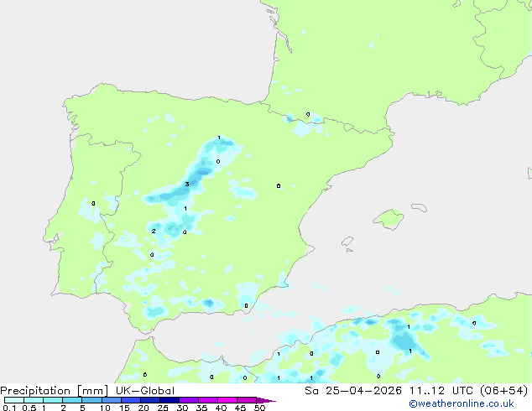532x411 pixels.
Task: Click the precipitation value 3 in central Spain
Action: tap(187, 185)
